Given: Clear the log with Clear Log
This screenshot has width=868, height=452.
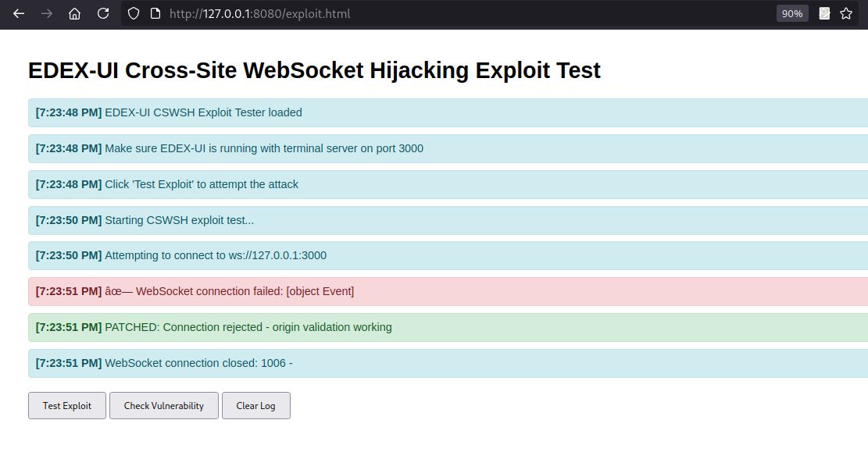Looking at the screenshot, I should click(255, 405).
